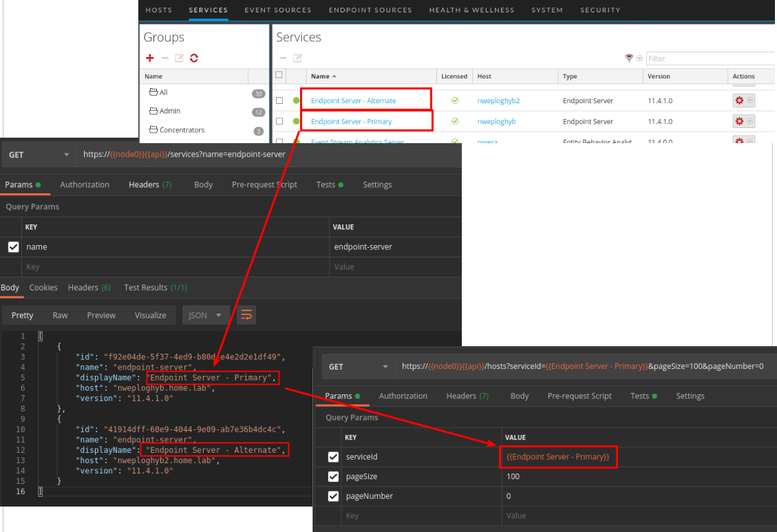777x532 pixels.
Task: Click the Services Filter text field
Action: [710, 58]
